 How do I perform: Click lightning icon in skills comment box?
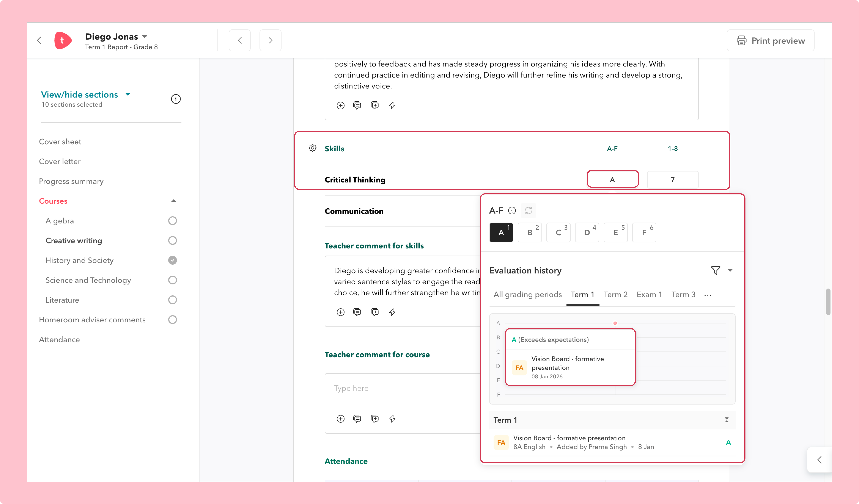(x=392, y=312)
